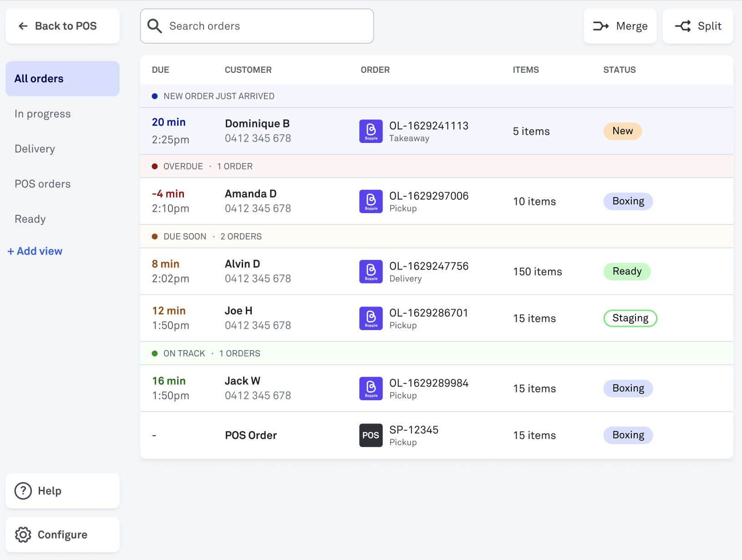
Task: Select the POS Order customer cell
Action: coord(251,435)
